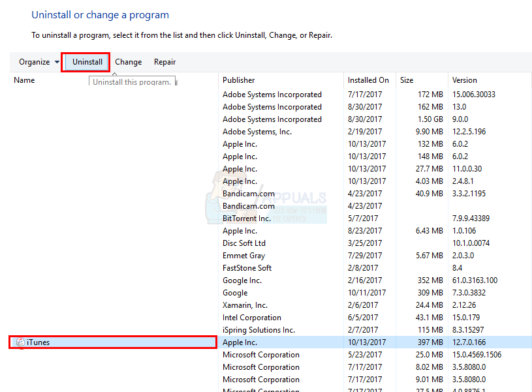Select the Emmet Gray publisher row
532x392 pixels.
[243, 256]
